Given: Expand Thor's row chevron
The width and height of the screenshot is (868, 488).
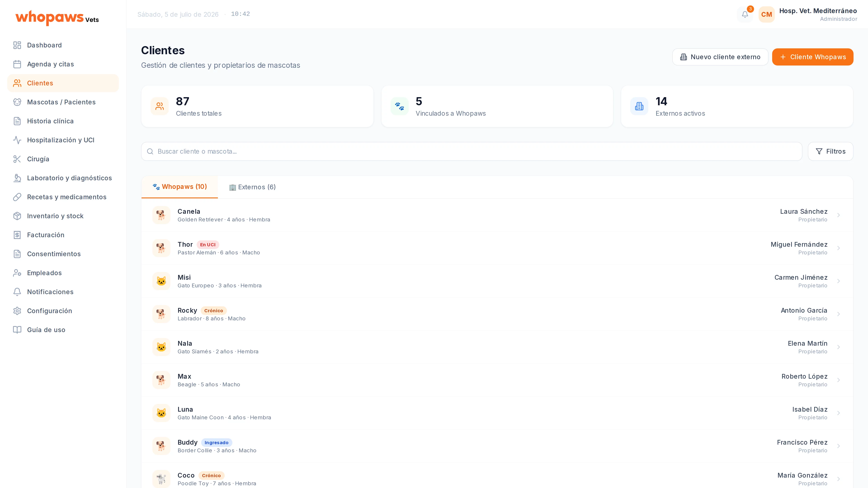Looking at the screenshot, I should click(839, 248).
